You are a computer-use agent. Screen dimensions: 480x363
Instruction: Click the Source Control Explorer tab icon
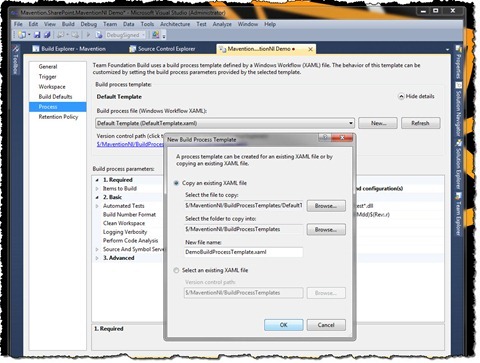133,49
